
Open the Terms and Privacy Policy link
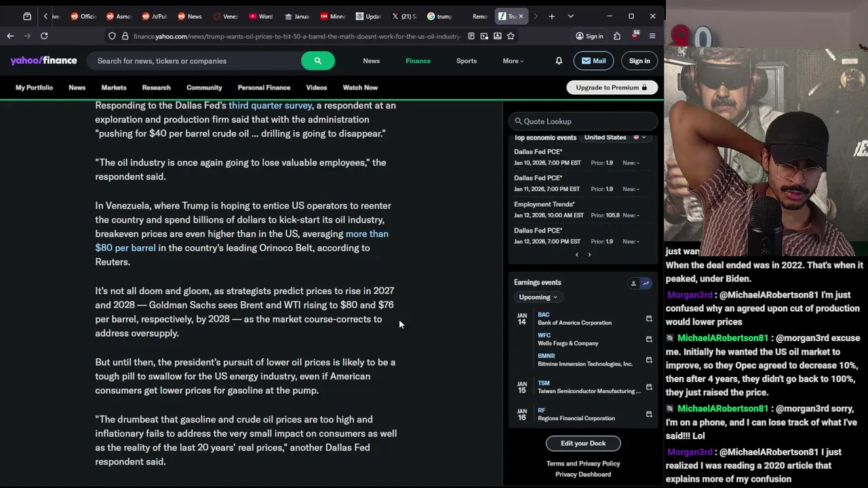click(x=583, y=464)
